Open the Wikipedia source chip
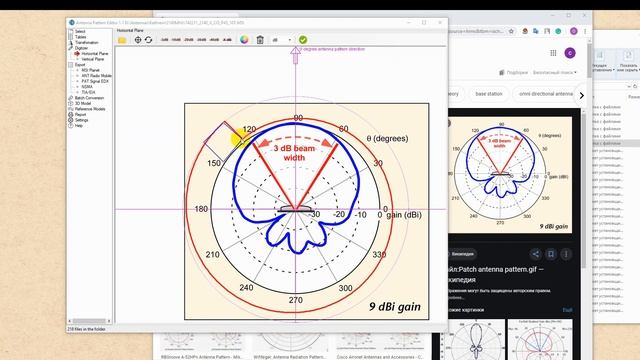640x360 pixels. tap(462, 254)
